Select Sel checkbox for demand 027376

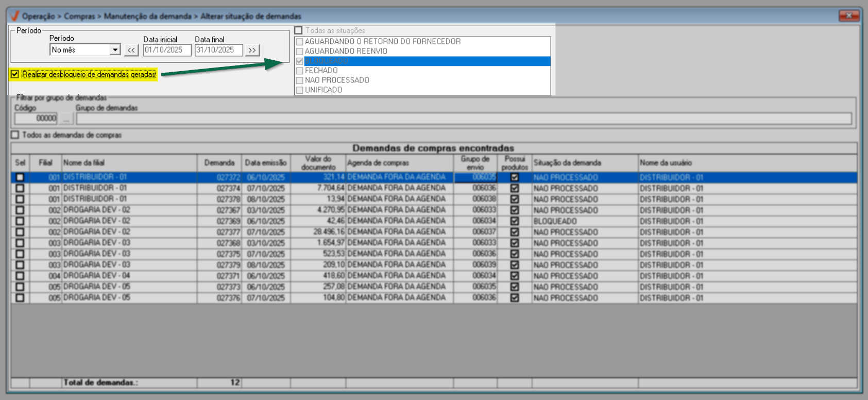(x=20, y=298)
